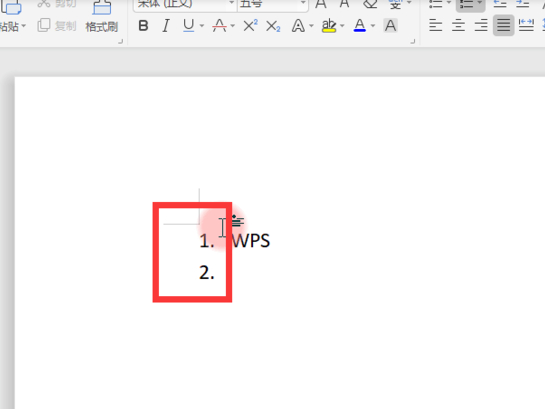The height and width of the screenshot is (409, 545).
Task: Apply subscript formatting
Action: click(273, 26)
